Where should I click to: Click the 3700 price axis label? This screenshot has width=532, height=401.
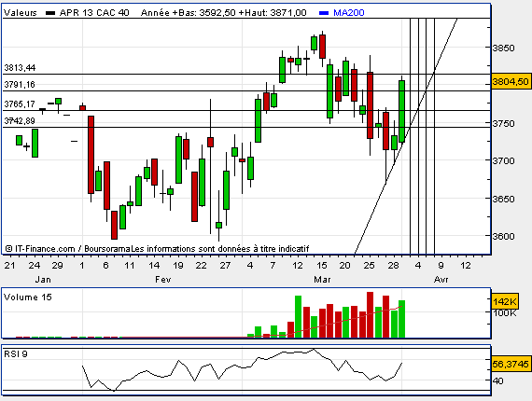pos(503,160)
